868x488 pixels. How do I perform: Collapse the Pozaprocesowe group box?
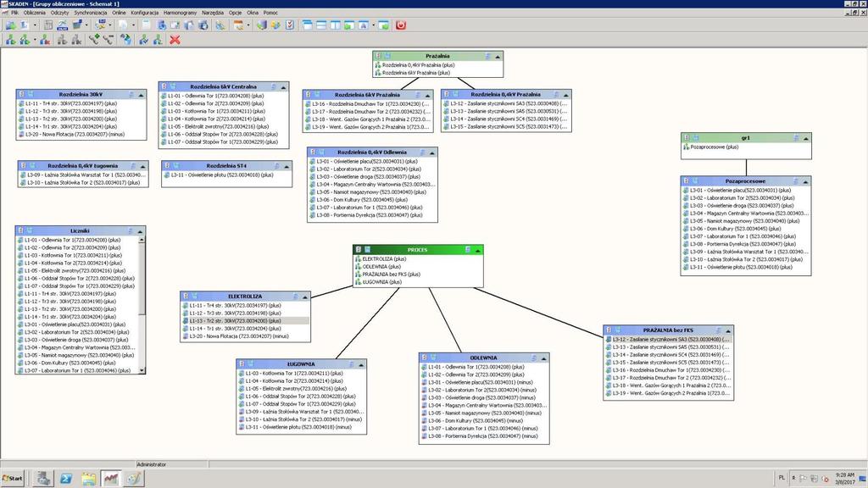(805, 181)
